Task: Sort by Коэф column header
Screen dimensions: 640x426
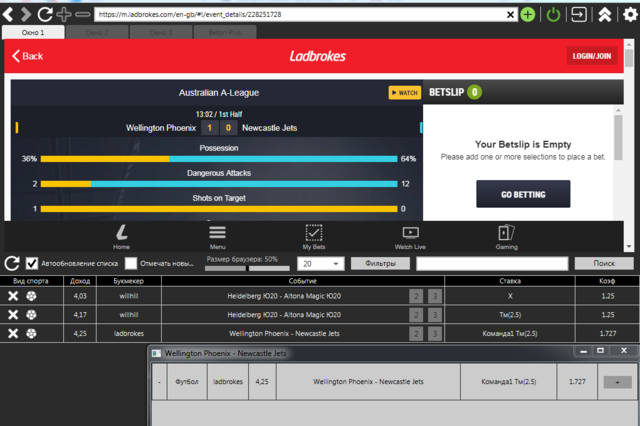Action: [x=607, y=281]
